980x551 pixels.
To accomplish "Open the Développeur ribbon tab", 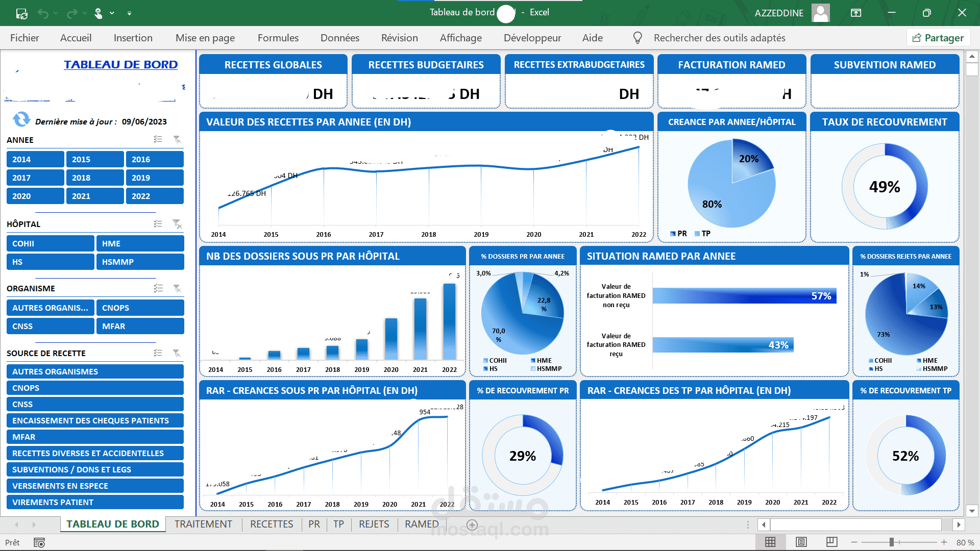I will click(532, 38).
